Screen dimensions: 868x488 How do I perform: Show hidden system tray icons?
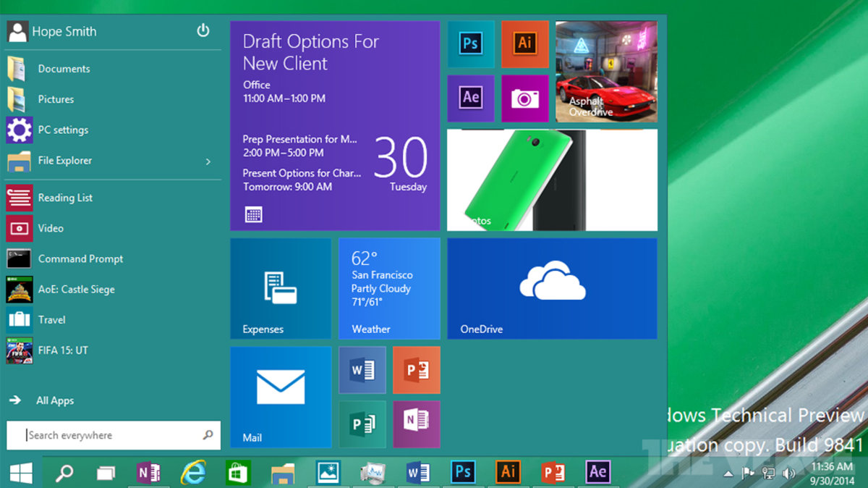(x=728, y=474)
